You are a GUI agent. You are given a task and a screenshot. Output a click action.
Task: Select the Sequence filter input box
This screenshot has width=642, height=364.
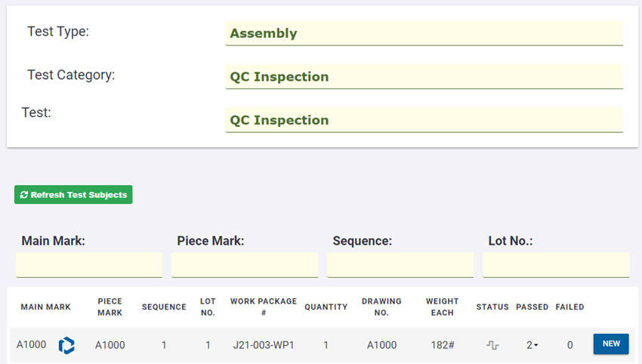400,265
